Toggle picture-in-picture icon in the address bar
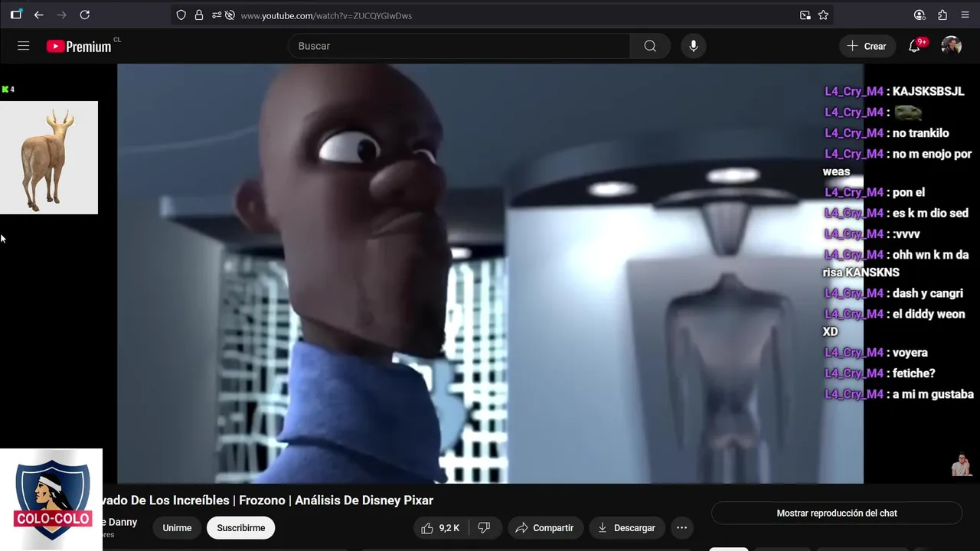980x551 pixels. 805,15
